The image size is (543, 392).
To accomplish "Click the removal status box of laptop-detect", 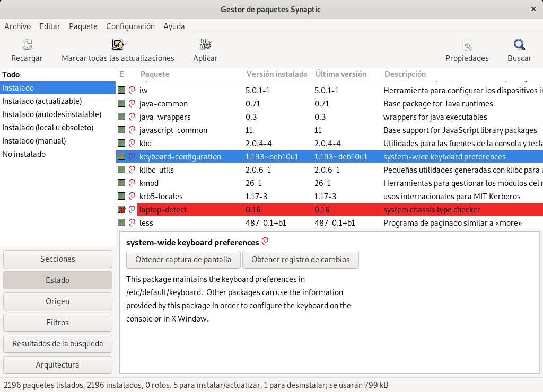I will [x=122, y=209].
